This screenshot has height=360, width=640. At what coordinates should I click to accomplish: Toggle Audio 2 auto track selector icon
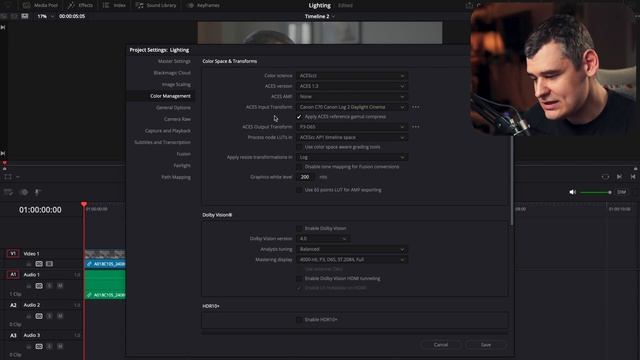point(39,316)
